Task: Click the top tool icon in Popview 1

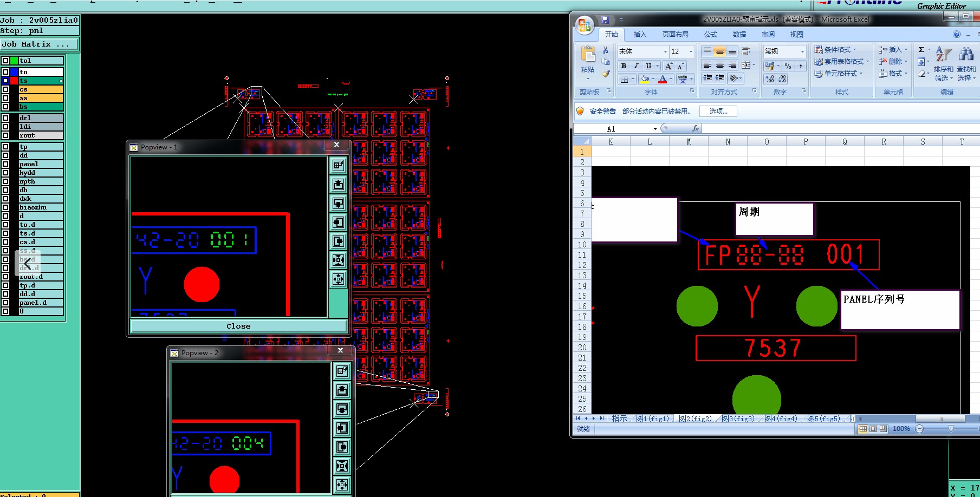Action: click(338, 165)
